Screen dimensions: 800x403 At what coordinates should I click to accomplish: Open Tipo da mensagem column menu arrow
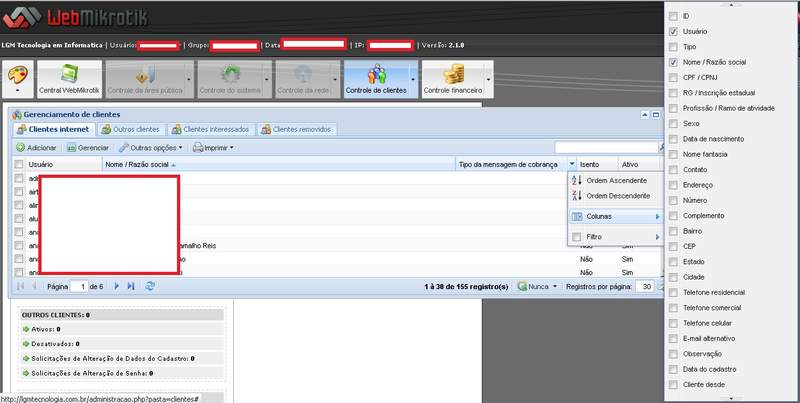pyautogui.click(x=572, y=164)
